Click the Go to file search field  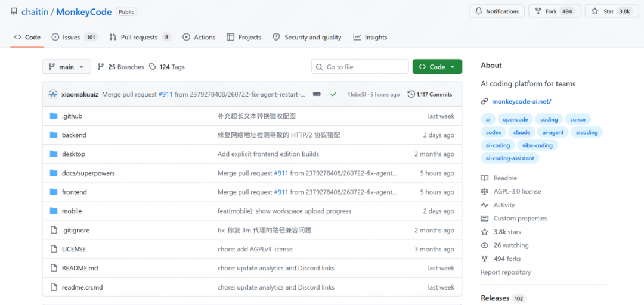tap(360, 67)
